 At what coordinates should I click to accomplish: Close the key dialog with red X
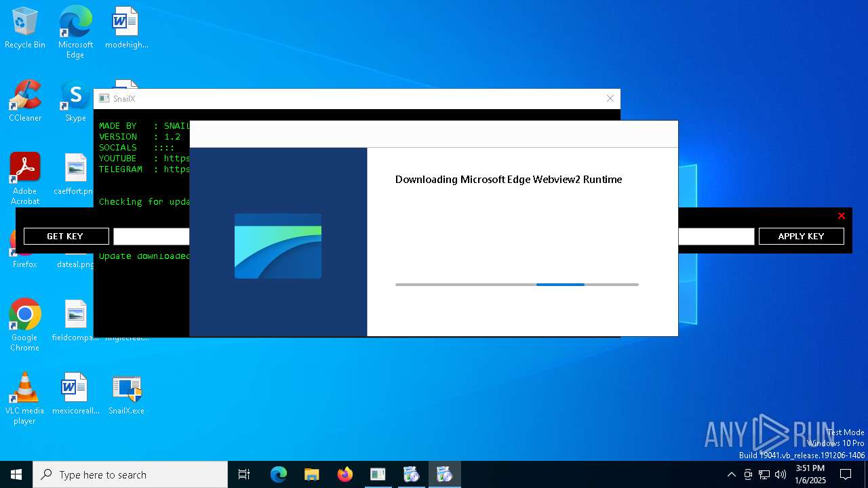click(x=841, y=216)
